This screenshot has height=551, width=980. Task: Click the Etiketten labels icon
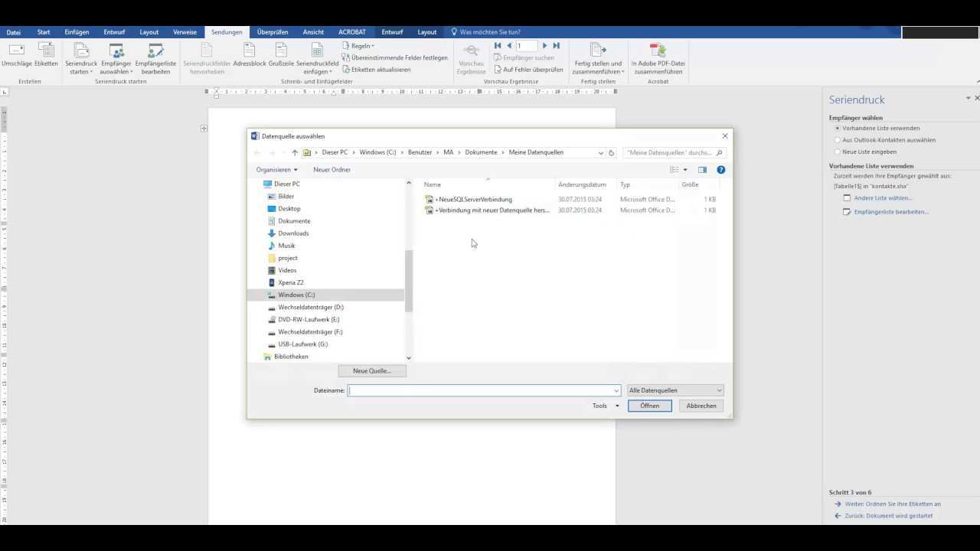(x=46, y=51)
